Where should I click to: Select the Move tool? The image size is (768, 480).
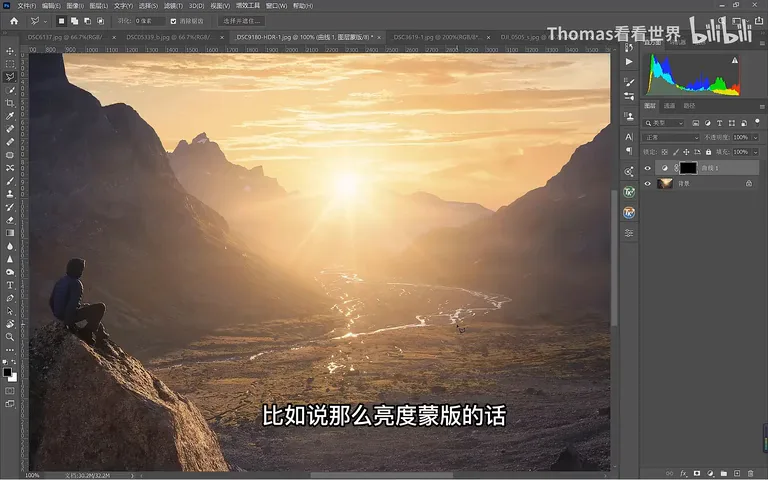pos(10,51)
